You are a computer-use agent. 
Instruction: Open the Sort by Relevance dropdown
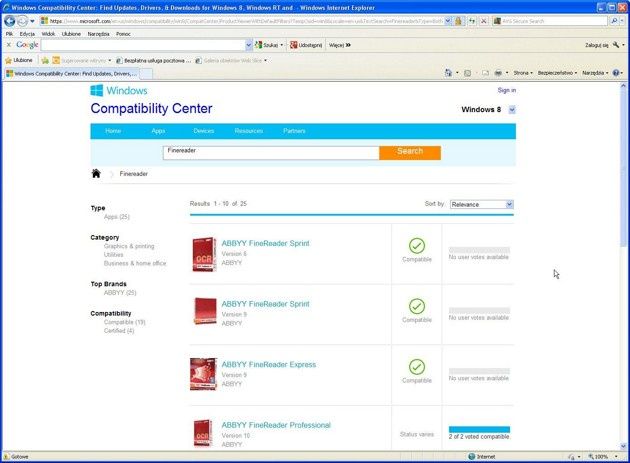482,205
